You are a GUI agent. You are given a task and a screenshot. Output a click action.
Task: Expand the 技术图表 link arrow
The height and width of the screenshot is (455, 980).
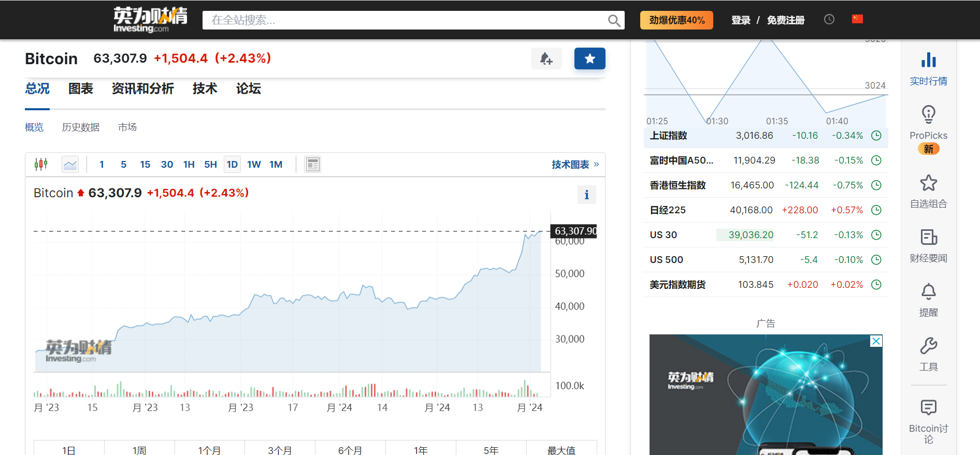click(x=596, y=165)
